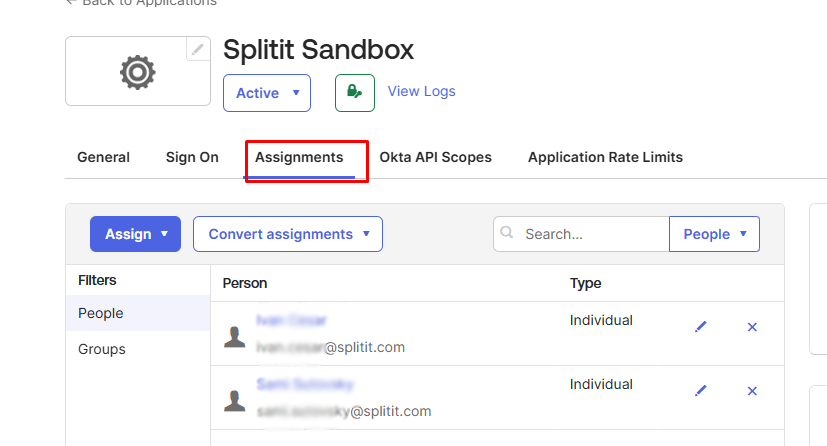Open the second person's blurred name link
Image resolution: width=827 pixels, height=446 pixels.
pyautogui.click(x=305, y=384)
